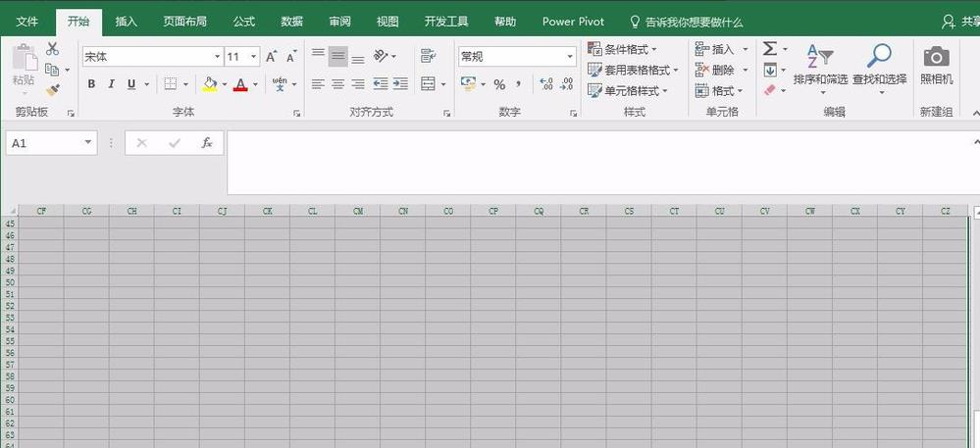
Task: Toggle Bold formatting
Action: (91, 84)
